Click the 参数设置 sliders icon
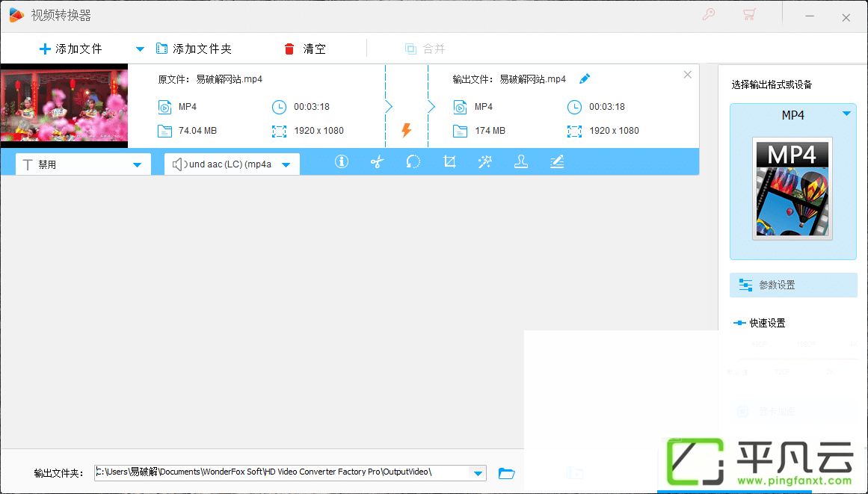This screenshot has height=494, width=868. pos(745,285)
